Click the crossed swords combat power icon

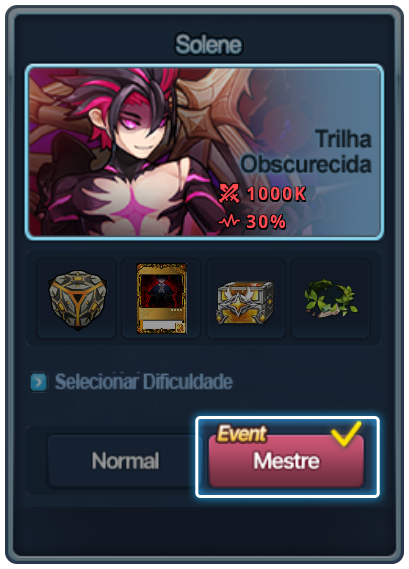point(229,193)
